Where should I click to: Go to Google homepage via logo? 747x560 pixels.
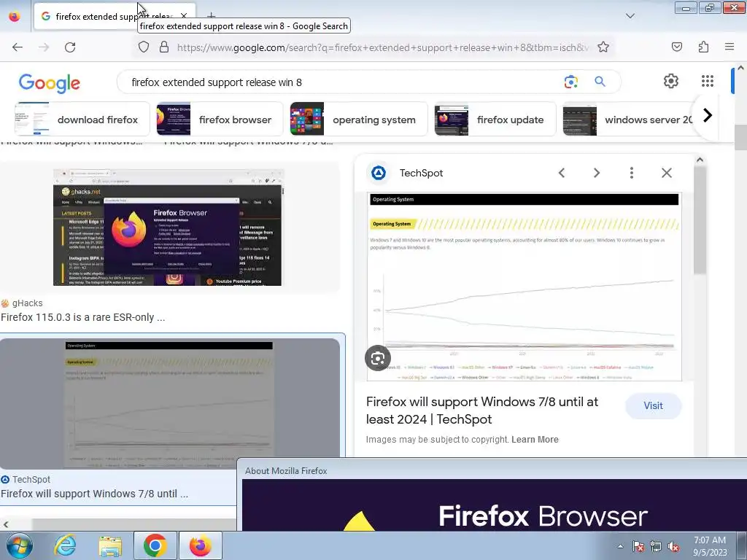(50, 83)
